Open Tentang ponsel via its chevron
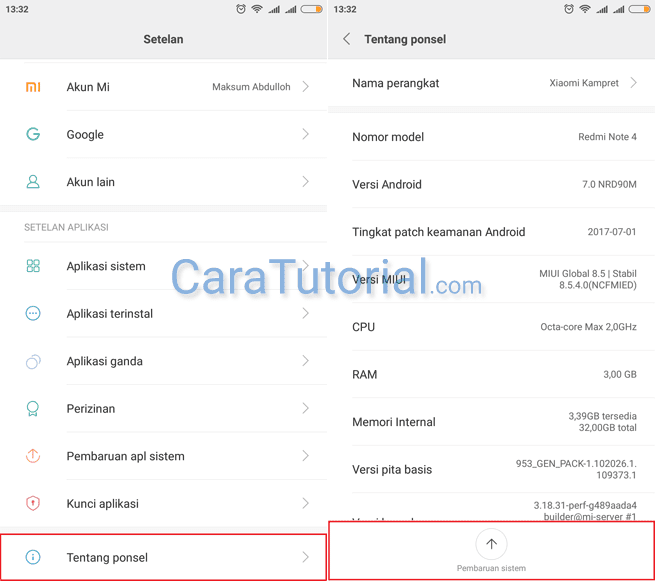The height and width of the screenshot is (581, 655). pos(305,557)
